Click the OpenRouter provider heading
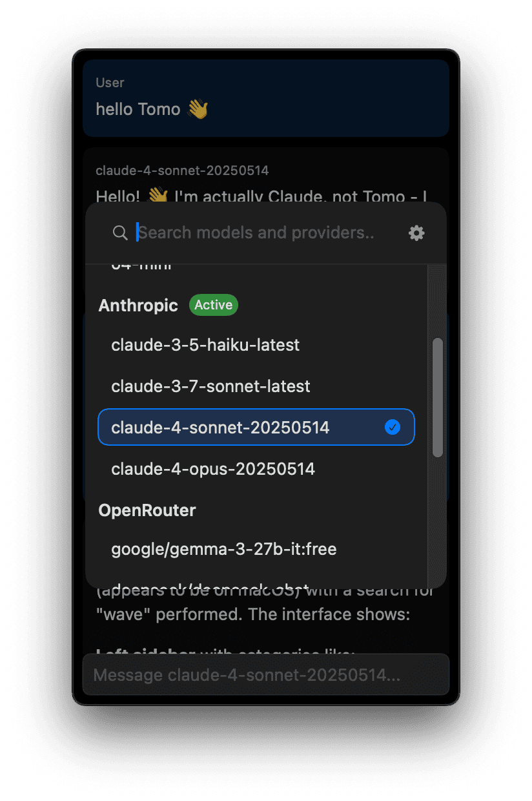Image resolution: width=532 pixels, height=801 pixels. pos(147,510)
